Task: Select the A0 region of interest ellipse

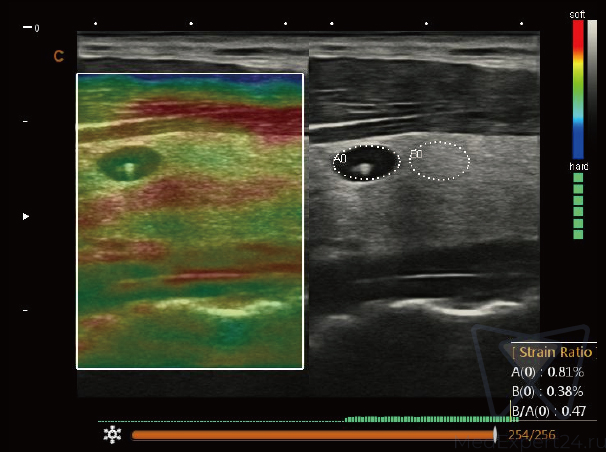Action: click(x=366, y=163)
